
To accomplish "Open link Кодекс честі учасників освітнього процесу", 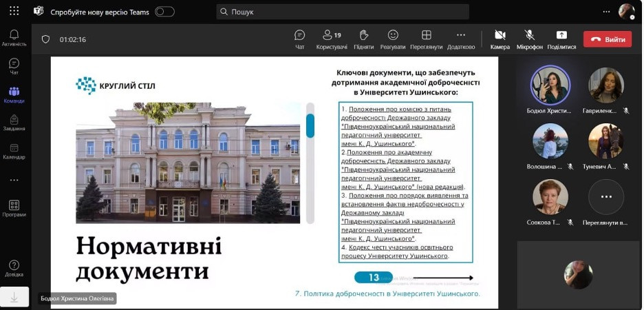I will click(x=397, y=251).
